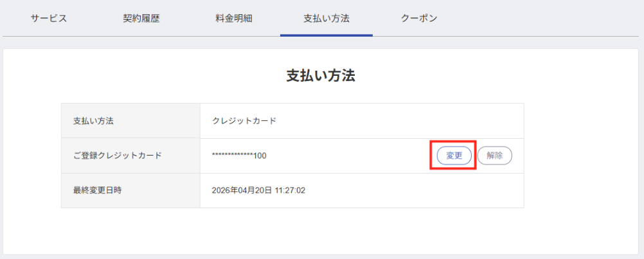Select the 支払い方法 row label in table
Screen dimensions: 644x259
click(93, 121)
